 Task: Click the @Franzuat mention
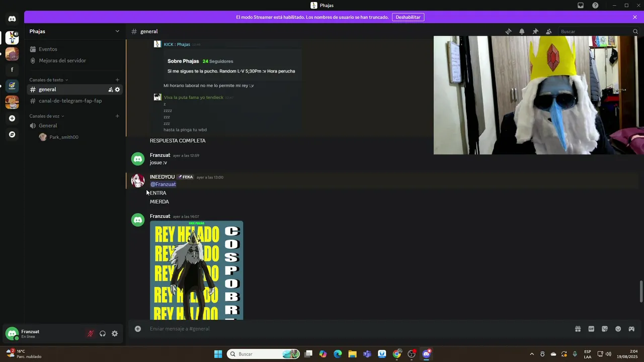[163, 185]
